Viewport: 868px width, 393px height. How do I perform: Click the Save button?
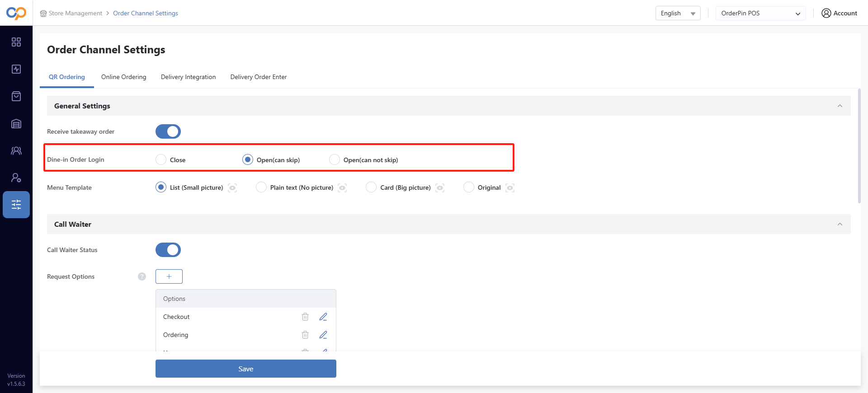pos(245,369)
